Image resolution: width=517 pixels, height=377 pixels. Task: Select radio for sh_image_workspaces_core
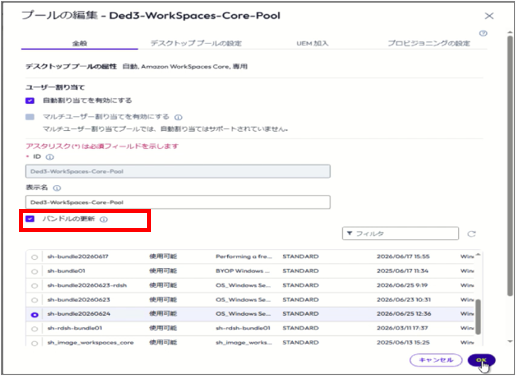34,343
